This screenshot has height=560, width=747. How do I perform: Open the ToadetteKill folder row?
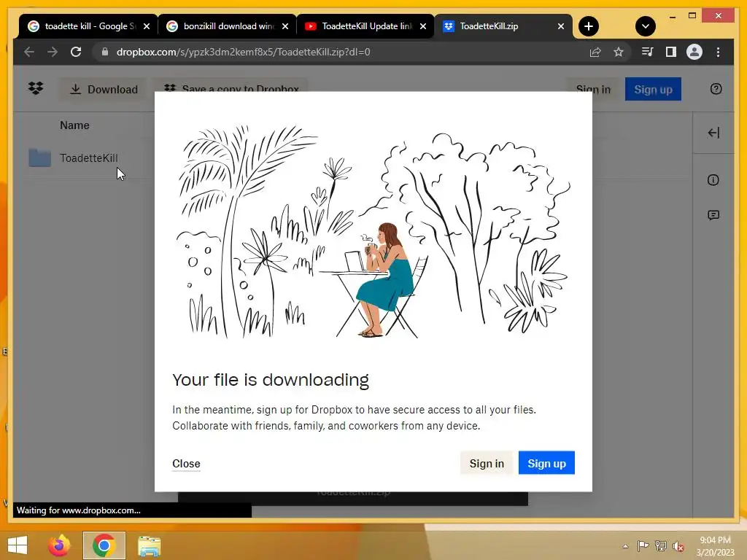(88, 157)
